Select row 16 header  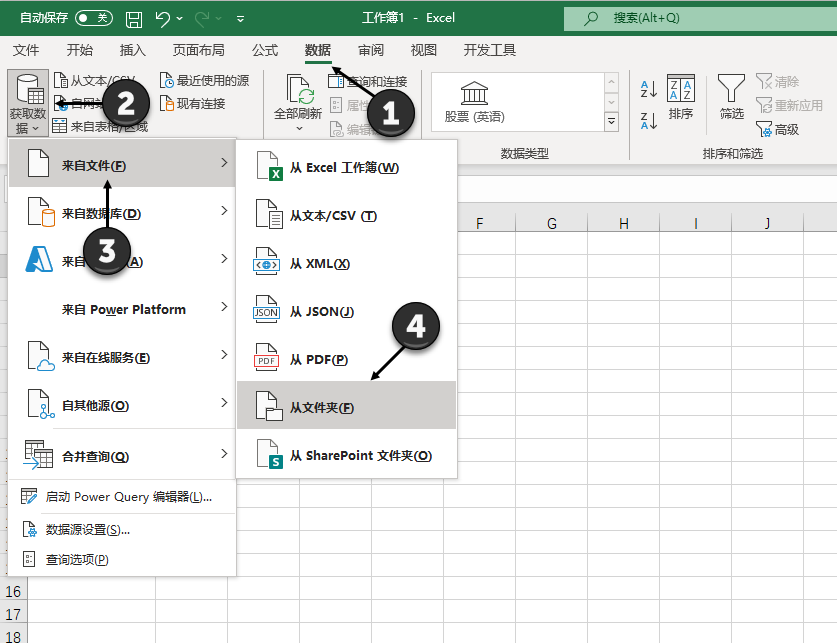coord(13,591)
